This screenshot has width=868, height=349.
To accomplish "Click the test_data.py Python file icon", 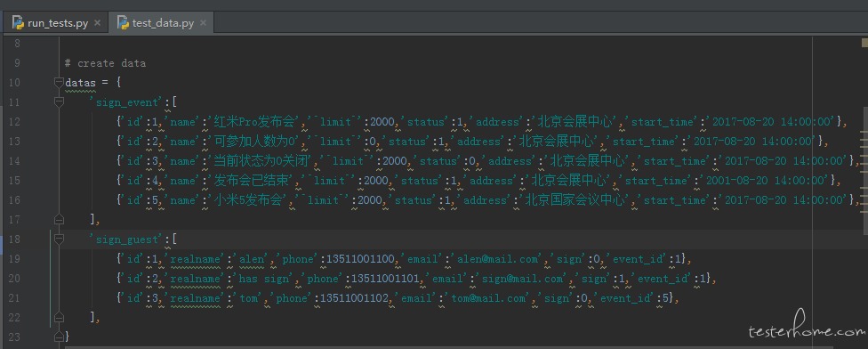I will [x=123, y=23].
